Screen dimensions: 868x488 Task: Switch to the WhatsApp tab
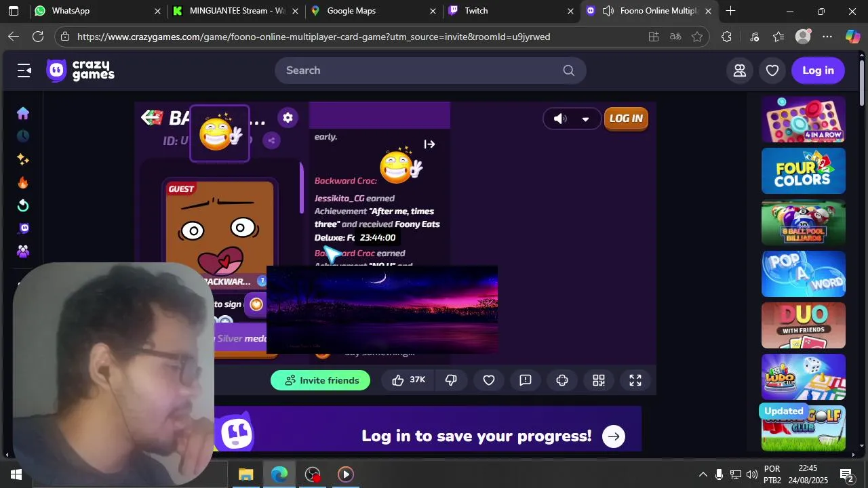tap(98, 11)
